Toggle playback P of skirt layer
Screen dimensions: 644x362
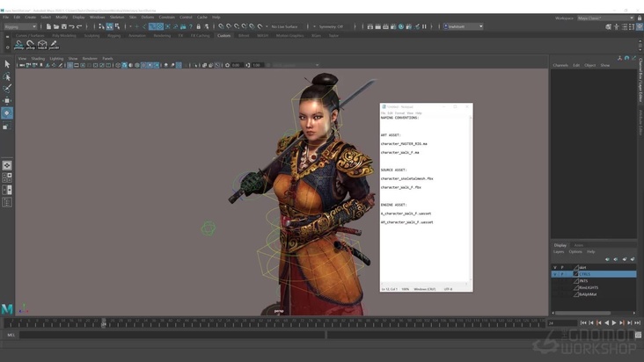[562, 267]
